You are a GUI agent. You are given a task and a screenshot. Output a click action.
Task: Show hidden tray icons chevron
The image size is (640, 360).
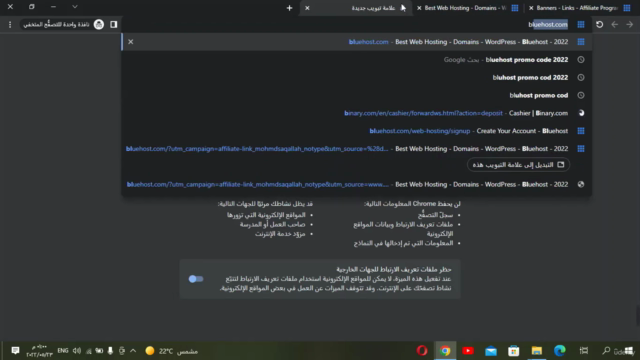coord(133,351)
